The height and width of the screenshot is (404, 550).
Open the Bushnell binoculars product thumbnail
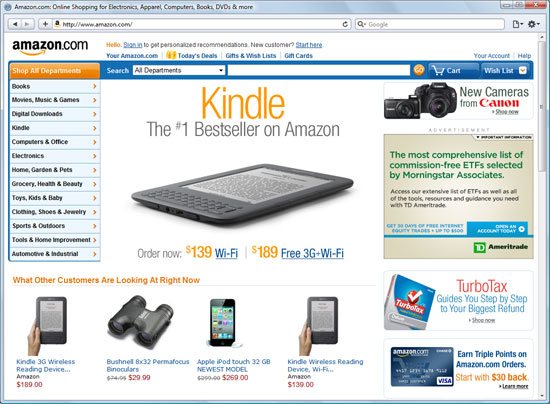140,322
